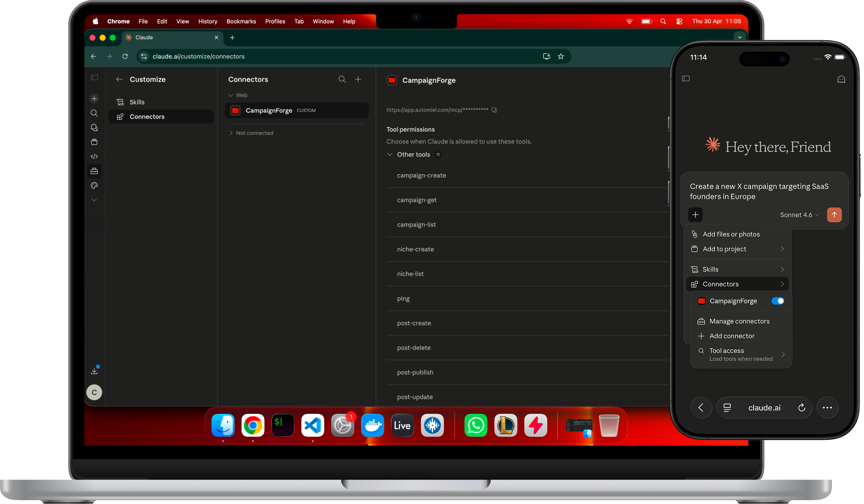Click the ping tool row
864x504 pixels.
tap(528, 299)
